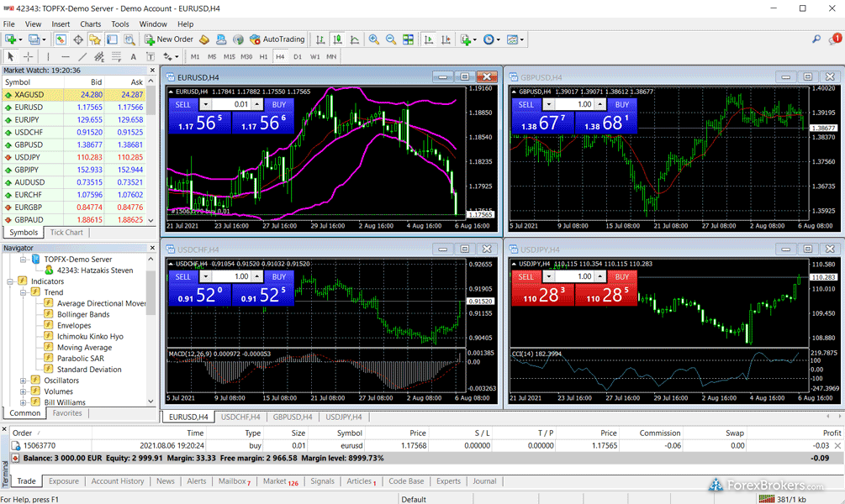Open notifications bubble with red badge

(x=835, y=39)
